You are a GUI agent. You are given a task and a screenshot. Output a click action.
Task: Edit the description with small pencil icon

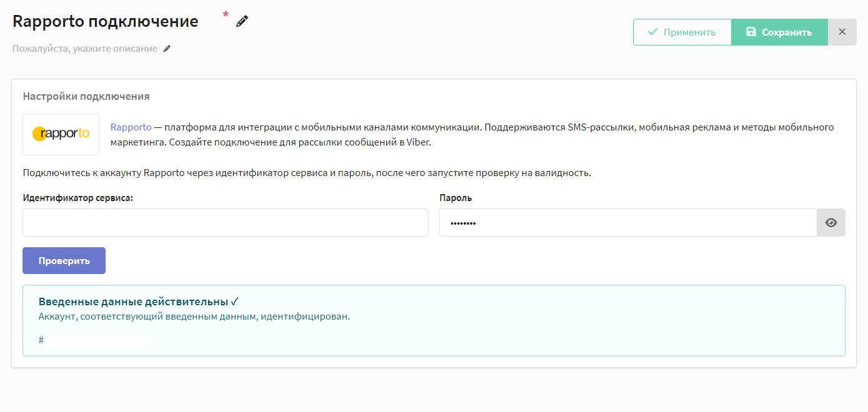coord(167,49)
